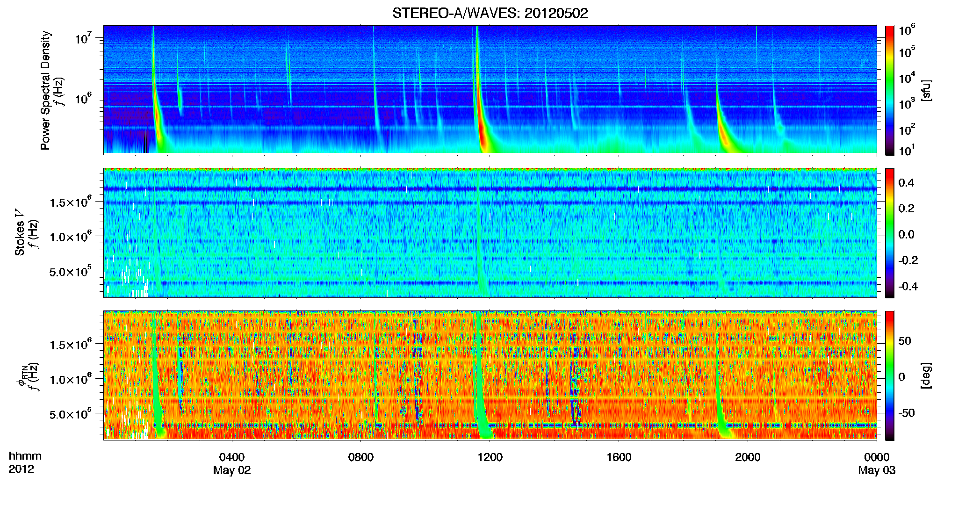Click the -0.4 value on Stokes V colorbar
980x505 pixels.
click(908, 286)
